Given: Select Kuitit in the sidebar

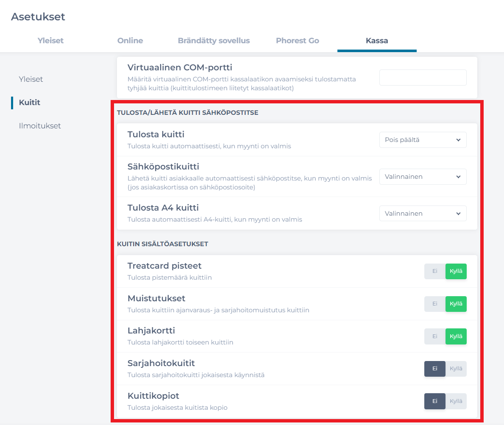Looking at the screenshot, I should pos(30,102).
